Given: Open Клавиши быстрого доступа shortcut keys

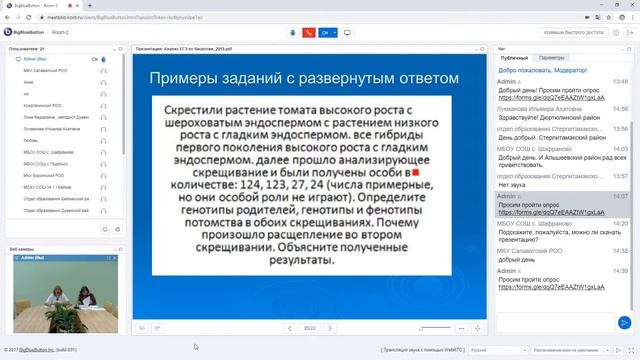Looking at the screenshot, I should [x=573, y=32].
